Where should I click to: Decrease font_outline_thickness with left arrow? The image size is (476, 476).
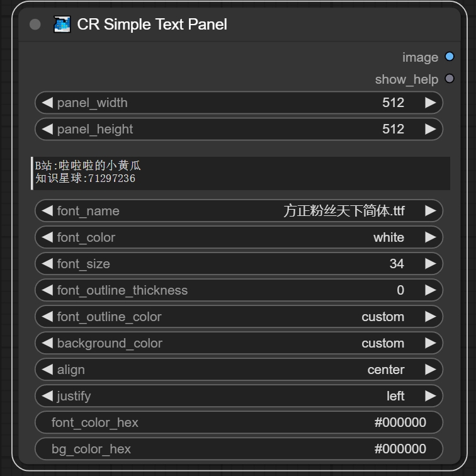[47, 290]
